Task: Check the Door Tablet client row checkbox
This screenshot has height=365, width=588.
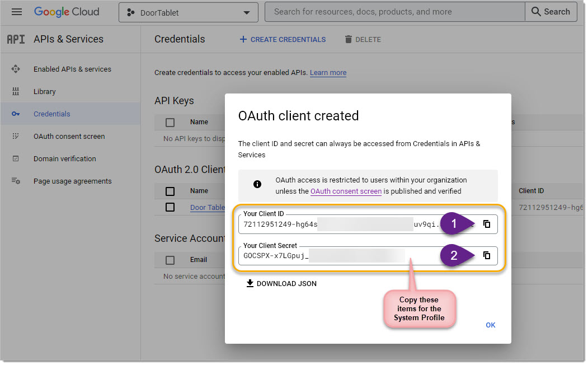Action: pos(170,208)
